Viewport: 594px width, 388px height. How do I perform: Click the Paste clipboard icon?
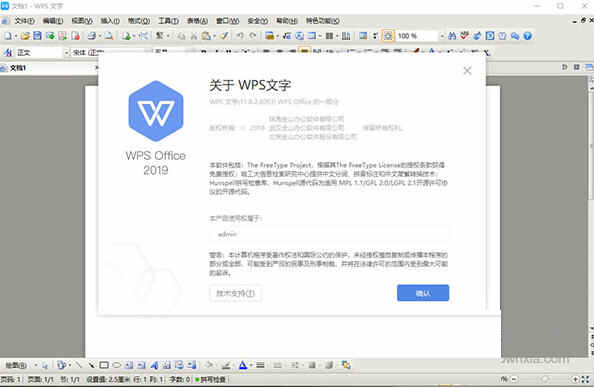coord(206,36)
